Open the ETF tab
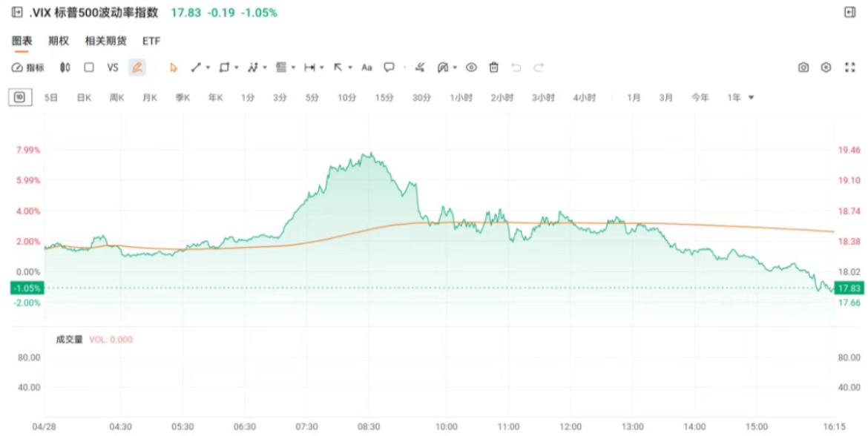 click(151, 42)
